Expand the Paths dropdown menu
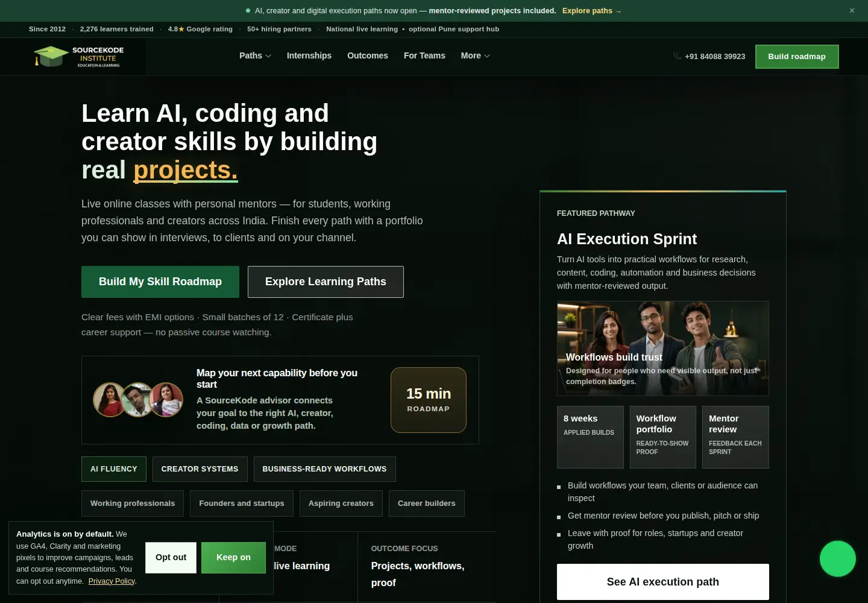Image resolution: width=868 pixels, height=603 pixels. coord(255,55)
